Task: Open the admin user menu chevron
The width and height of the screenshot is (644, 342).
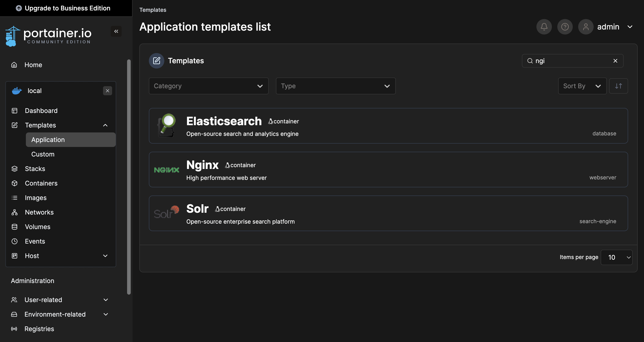Action: point(630,27)
